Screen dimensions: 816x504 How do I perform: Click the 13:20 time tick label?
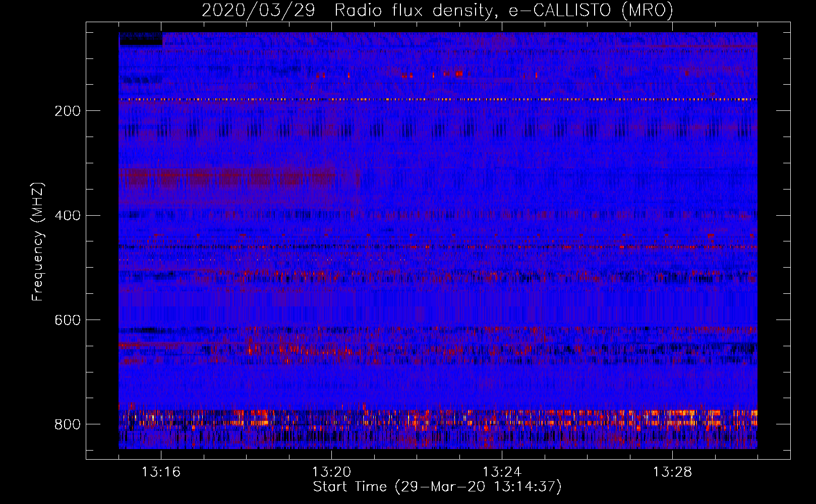[x=331, y=472]
